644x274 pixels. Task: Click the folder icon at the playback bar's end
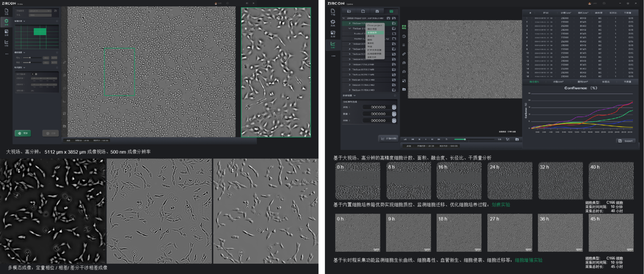pos(517,139)
